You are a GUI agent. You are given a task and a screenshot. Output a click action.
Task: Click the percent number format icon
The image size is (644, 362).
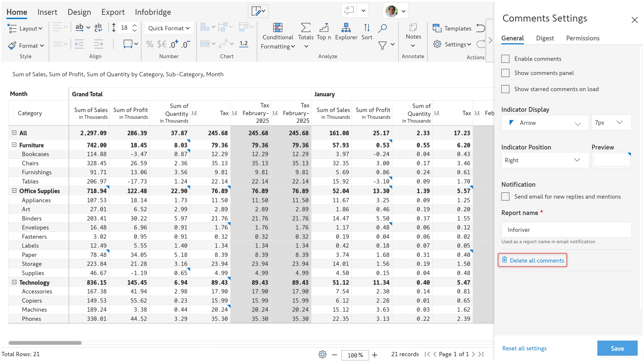pyautogui.click(x=150, y=44)
